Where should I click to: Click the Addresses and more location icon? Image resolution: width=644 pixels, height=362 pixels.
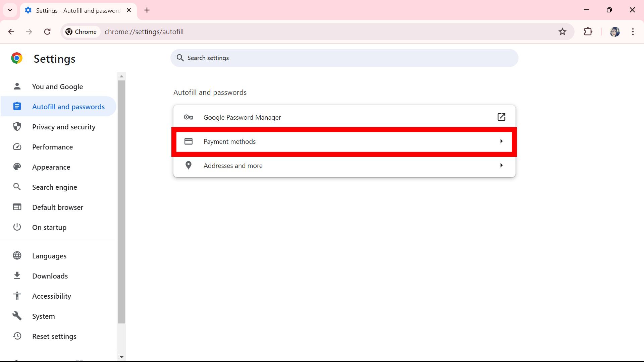pos(189,165)
